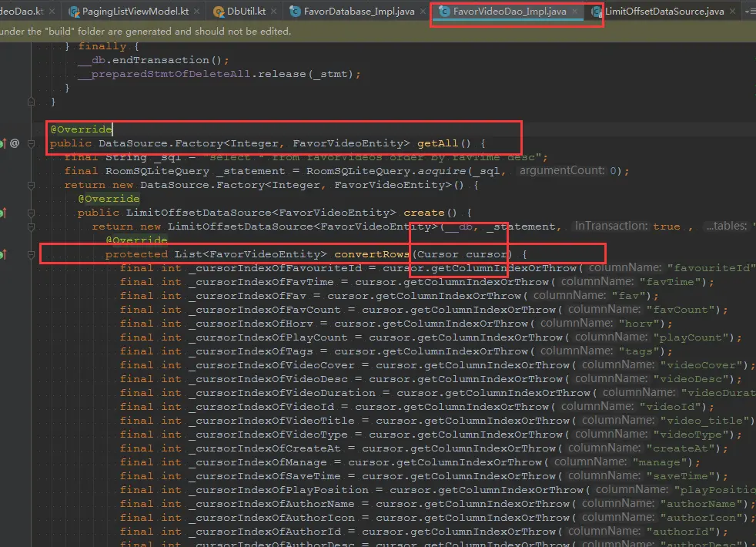Click the override gutter icon beside getAll()

[x=2, y=143]
